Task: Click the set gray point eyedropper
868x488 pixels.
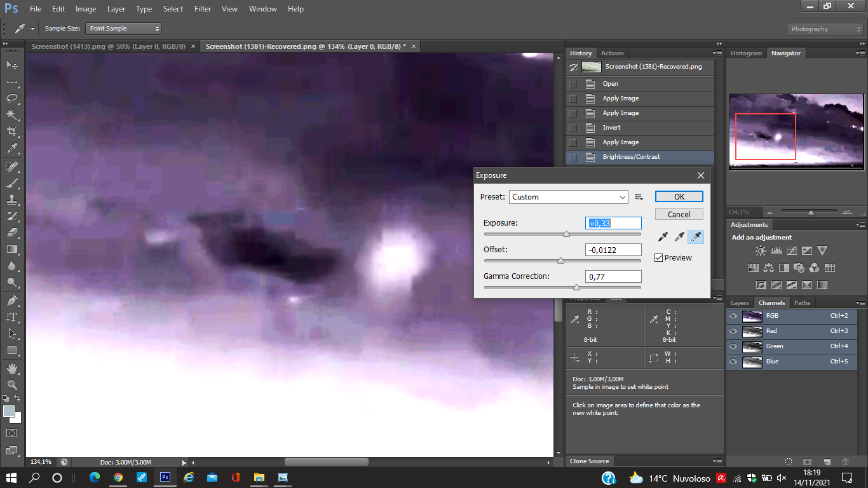Action: 679,237
